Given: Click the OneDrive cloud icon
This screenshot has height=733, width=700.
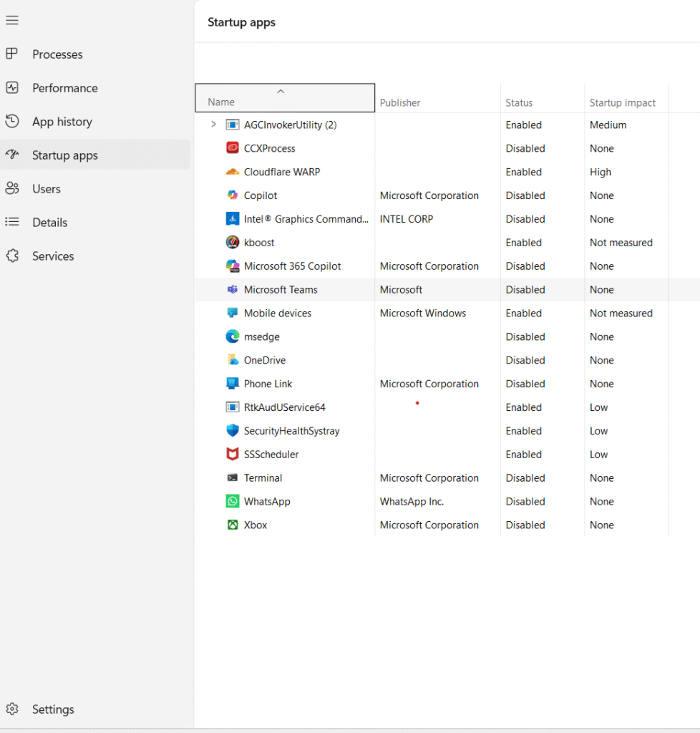Looking at the screenshot, I should [x=233, y=360].
